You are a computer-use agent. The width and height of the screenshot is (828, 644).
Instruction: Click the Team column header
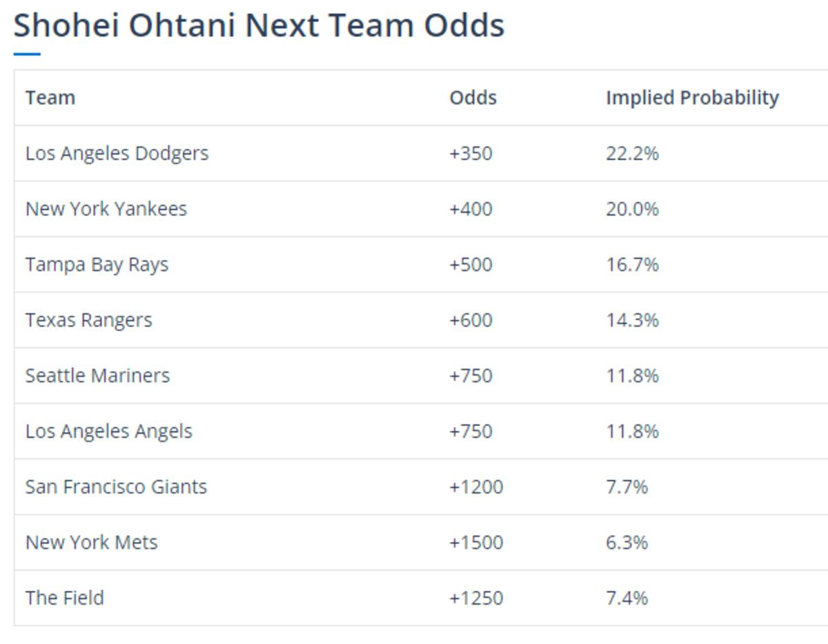pyautogui.click(x=50, y=98)
